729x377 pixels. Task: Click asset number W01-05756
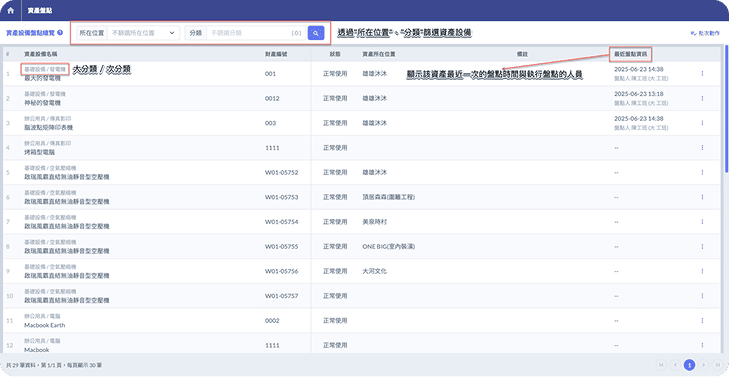[282, 271]
